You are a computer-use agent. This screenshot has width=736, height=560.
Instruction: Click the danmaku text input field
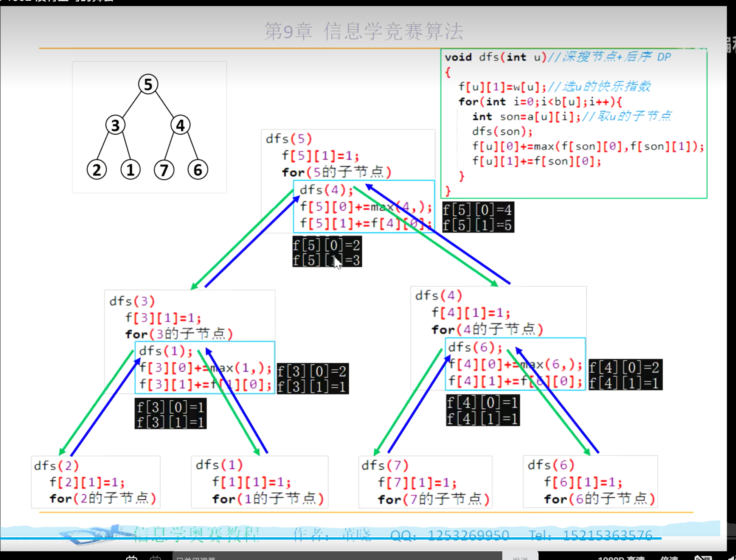tap(337, 557)
